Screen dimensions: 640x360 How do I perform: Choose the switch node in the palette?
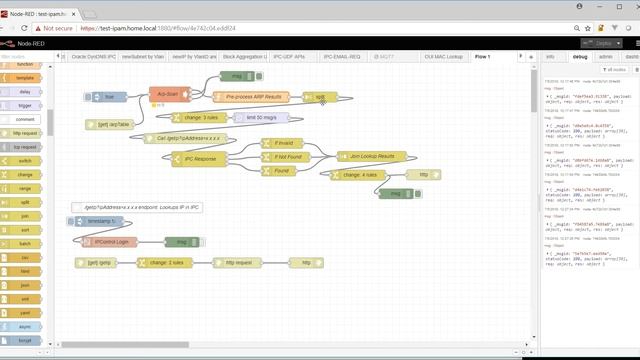21,161
